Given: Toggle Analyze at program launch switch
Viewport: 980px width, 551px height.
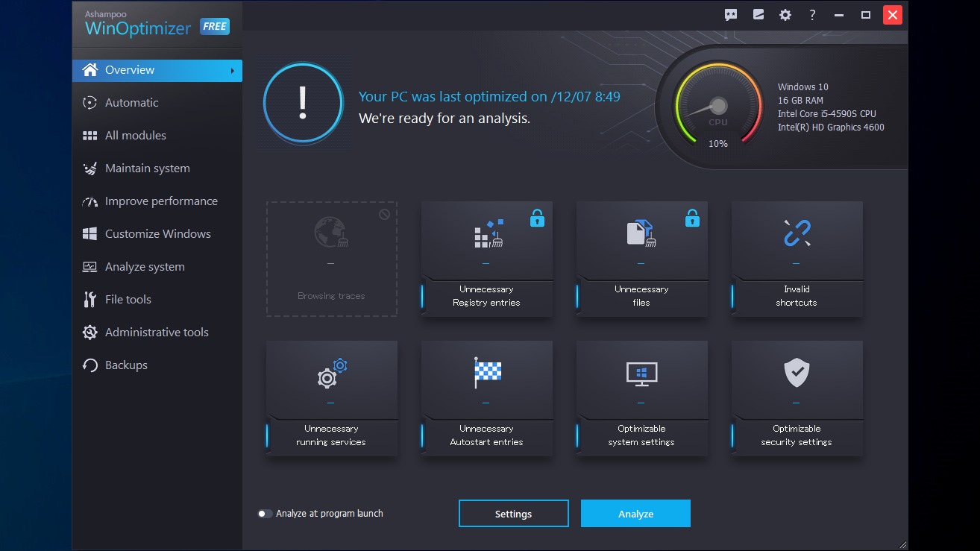Looking at the screenshot, I should 265,514.
